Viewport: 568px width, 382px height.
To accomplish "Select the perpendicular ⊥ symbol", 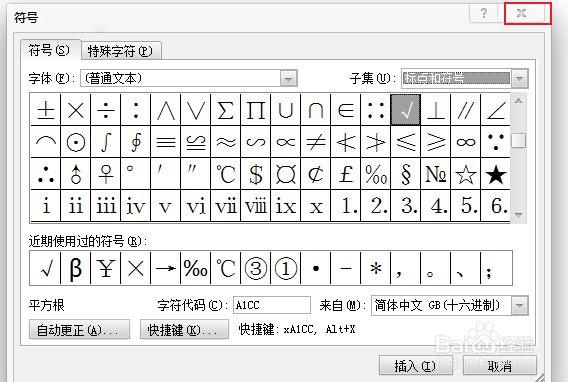I will point(436,110).
